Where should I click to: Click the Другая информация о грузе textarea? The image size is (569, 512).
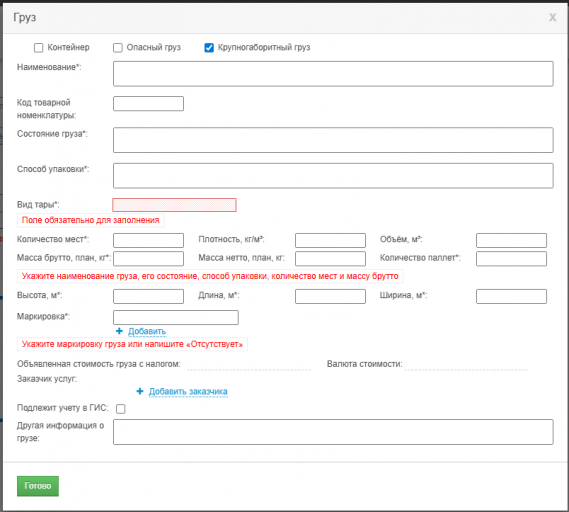tap(333, 432)
